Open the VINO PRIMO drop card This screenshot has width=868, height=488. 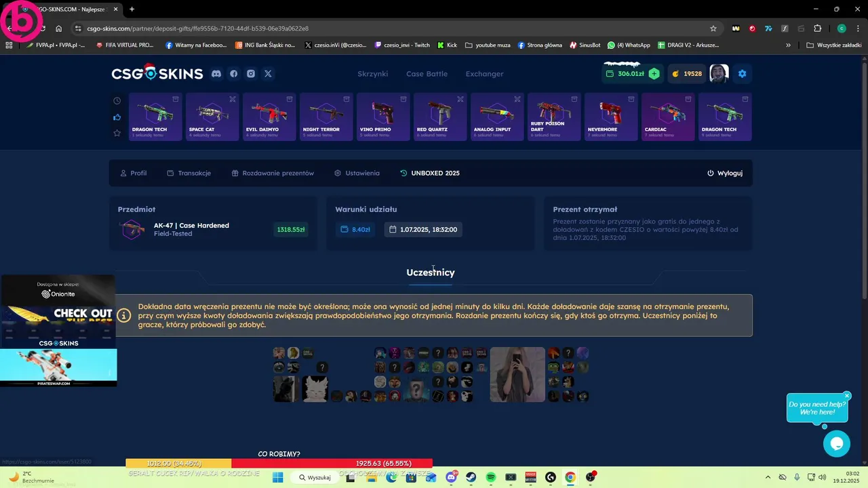pyautogui.click(x=382, y=117)
